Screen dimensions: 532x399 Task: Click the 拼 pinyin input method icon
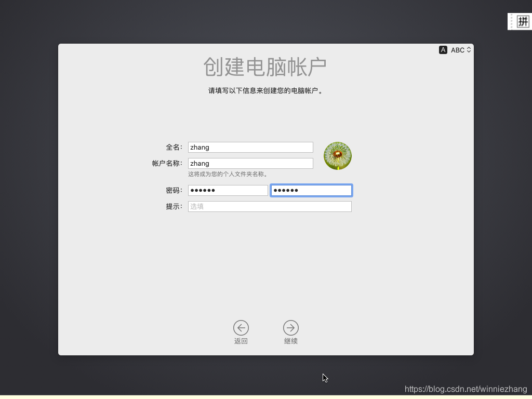click(523, 22)
